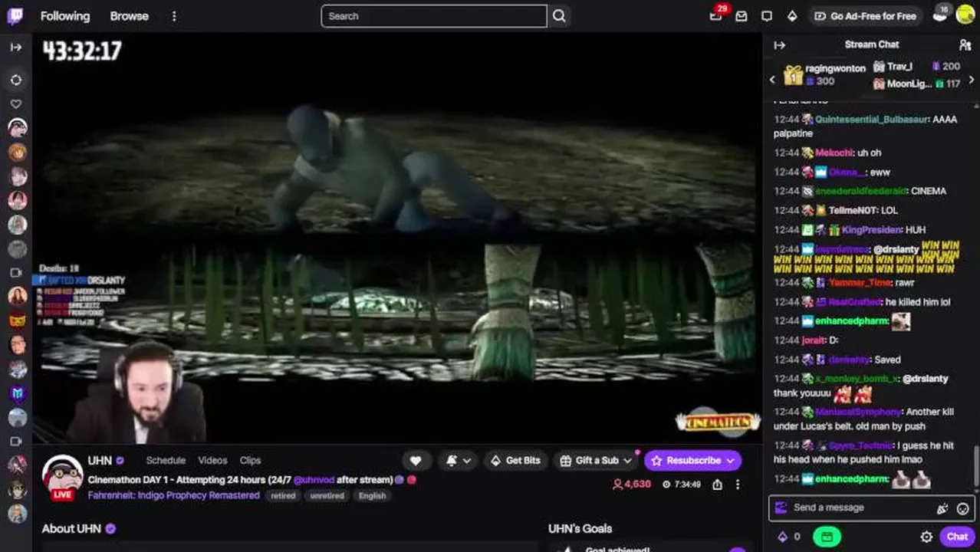Click the search magnifier button
The height and width of the screenshot is (552, 980).
point(559,16)
